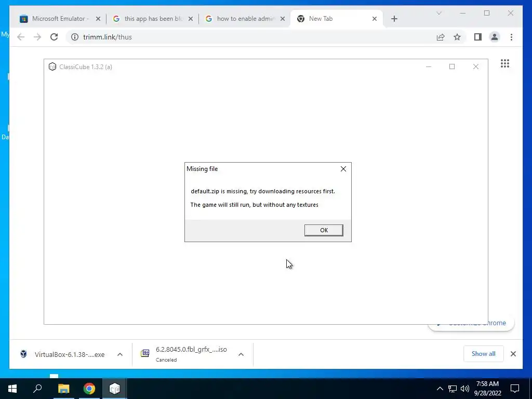
Task: Open Chrome side panel
Action: [478, 37]
